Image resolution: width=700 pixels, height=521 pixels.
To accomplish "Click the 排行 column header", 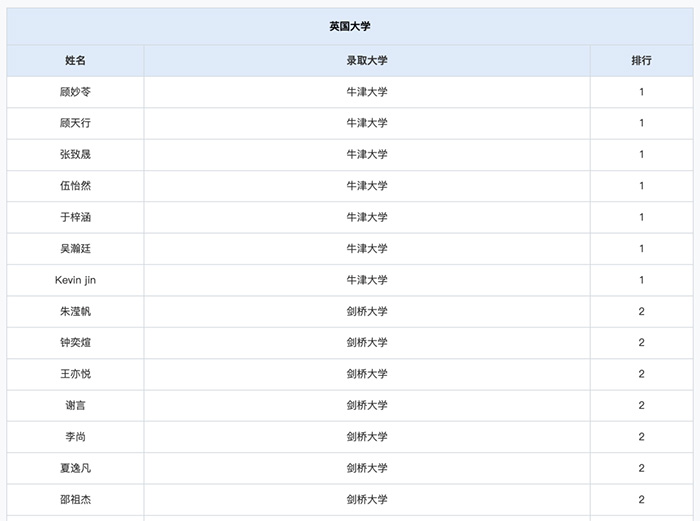I will 641,60.
